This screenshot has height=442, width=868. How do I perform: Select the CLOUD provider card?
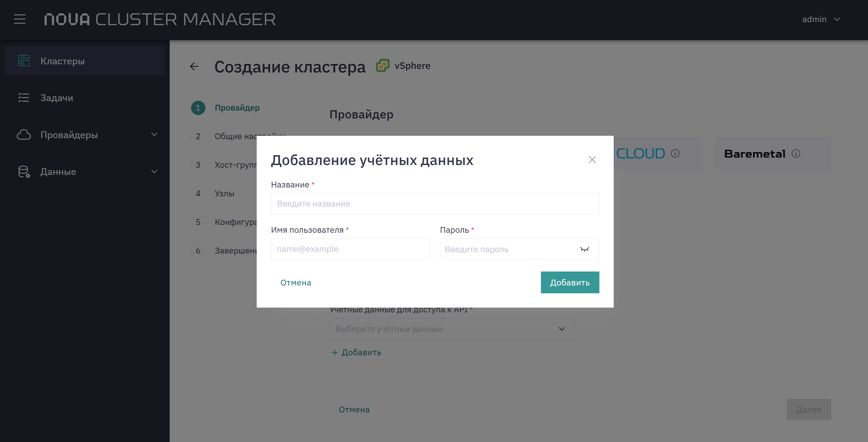(x=658, y=153)
